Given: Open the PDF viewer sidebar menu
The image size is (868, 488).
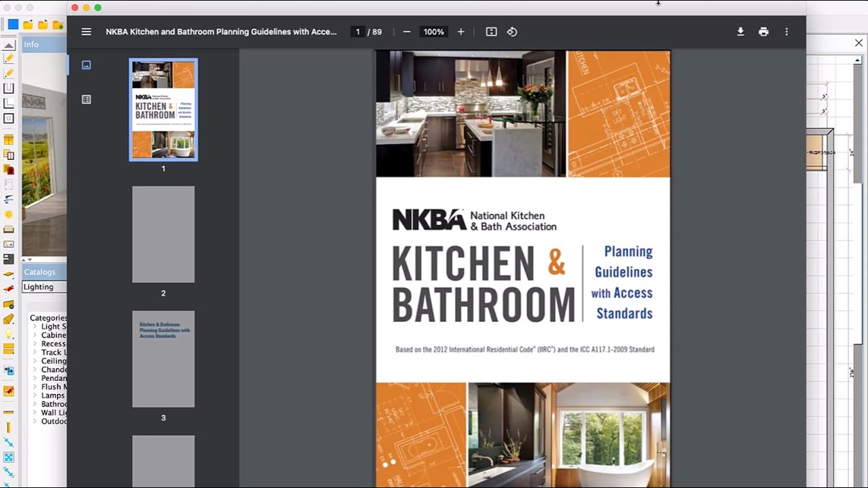Looking at the screenshot, I should click(x=86, y=32).
